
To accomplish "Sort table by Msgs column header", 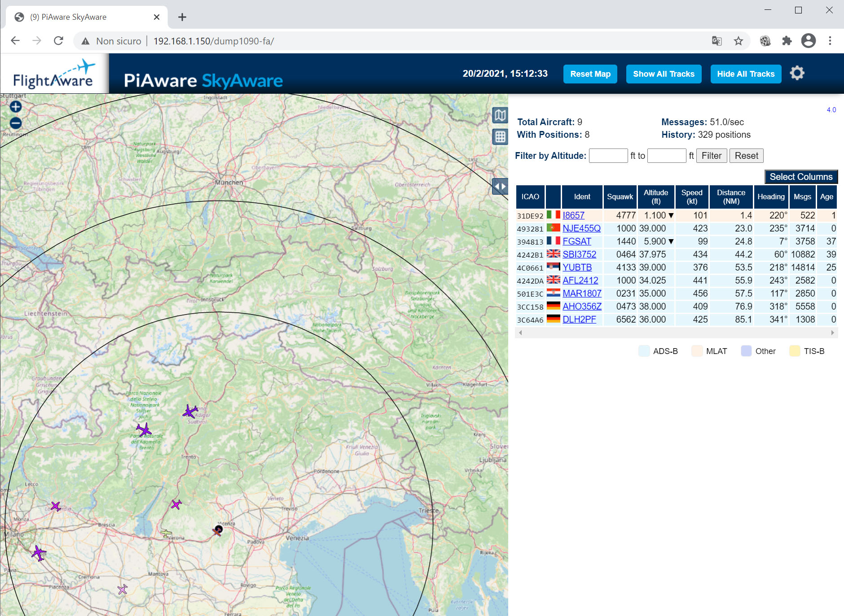I will point(802,197).
